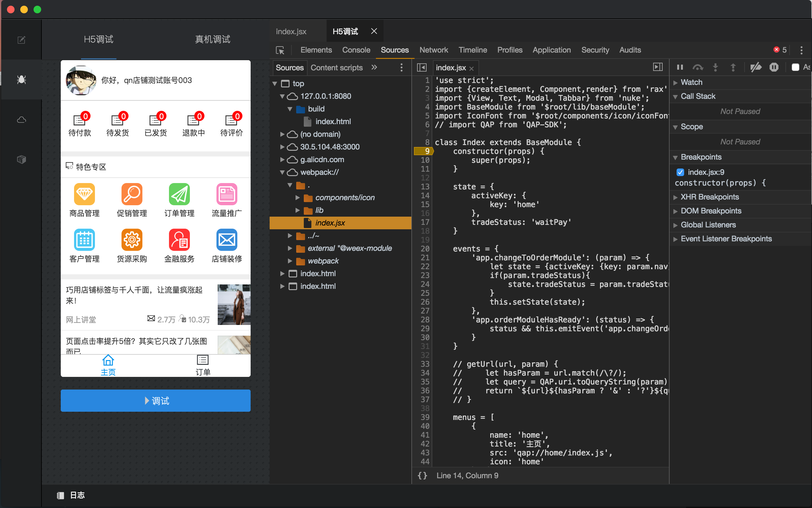Click the blue 调试 button
Viewport: 812px width, 508px height.
click(155, 401)
